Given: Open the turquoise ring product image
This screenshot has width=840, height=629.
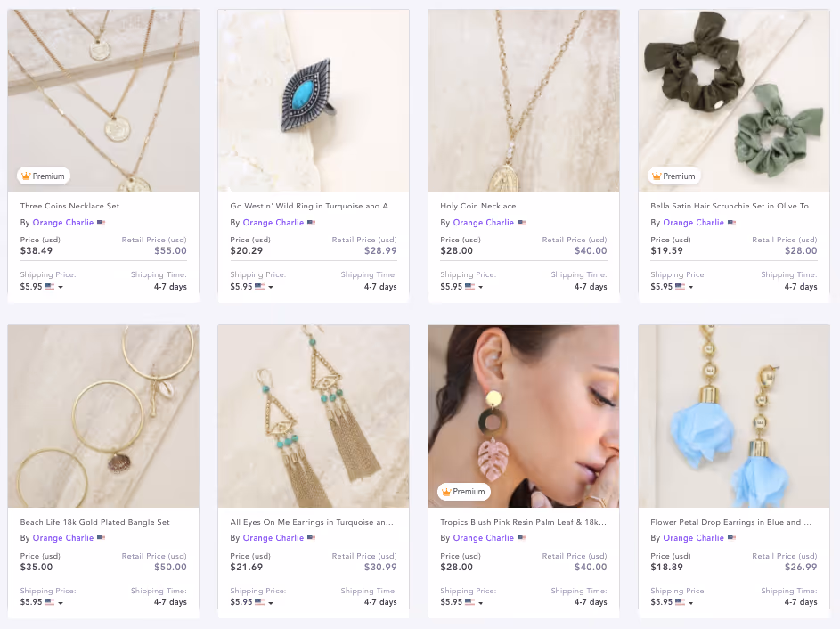Looking at the screenshot, I should tap(314, 100).
